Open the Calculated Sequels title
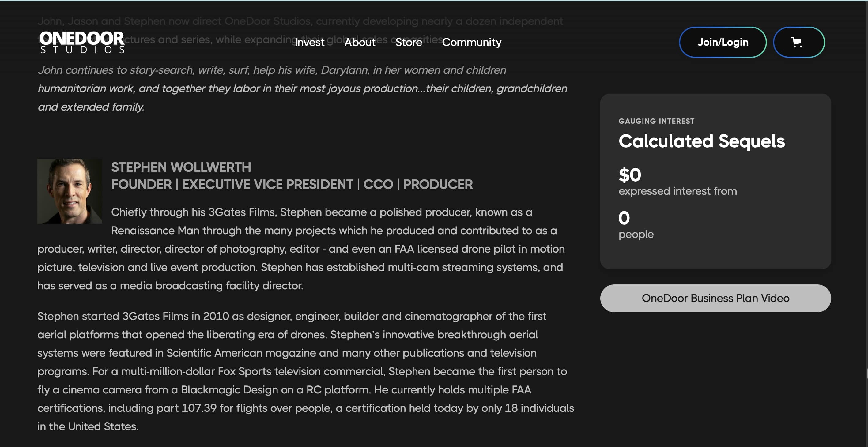 (x=702, y=141)
